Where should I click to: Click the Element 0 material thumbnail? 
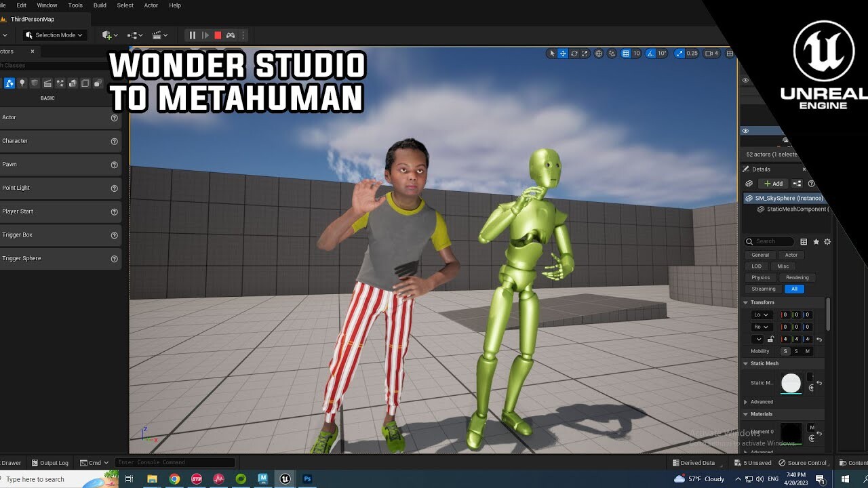(791, 432)
